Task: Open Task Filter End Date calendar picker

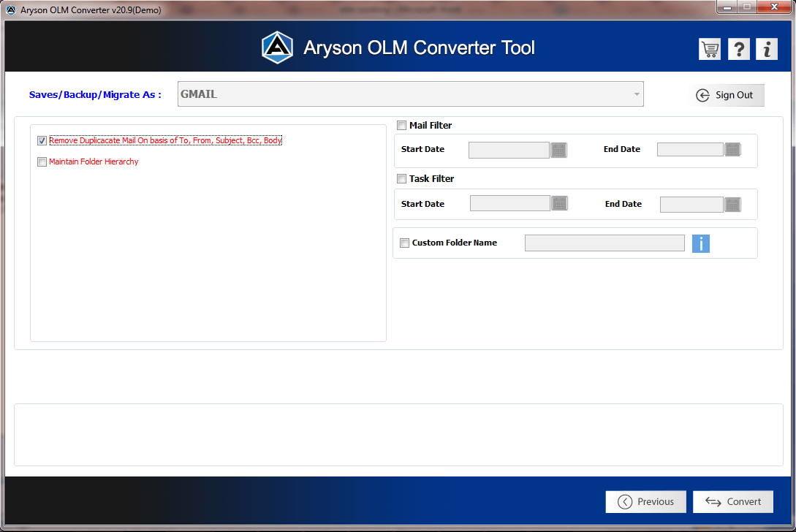Action: coord(732,205)
